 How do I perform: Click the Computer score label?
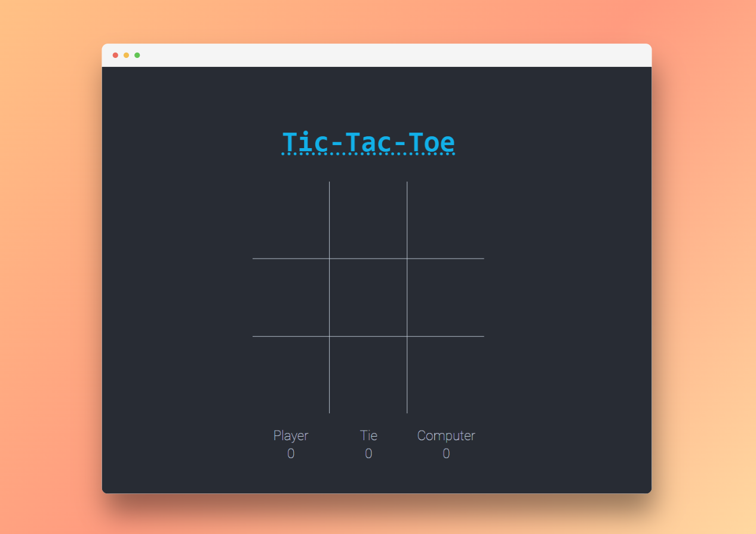click(x=446, y=435)
